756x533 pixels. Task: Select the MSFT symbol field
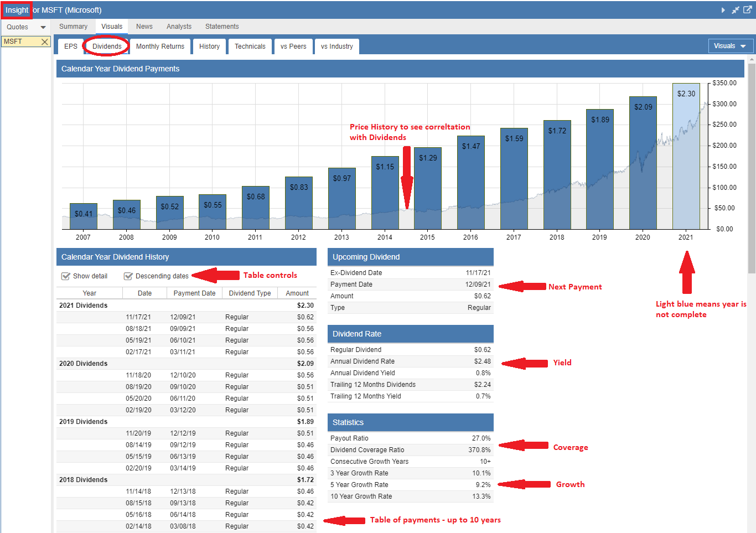[x=25, y=42]
